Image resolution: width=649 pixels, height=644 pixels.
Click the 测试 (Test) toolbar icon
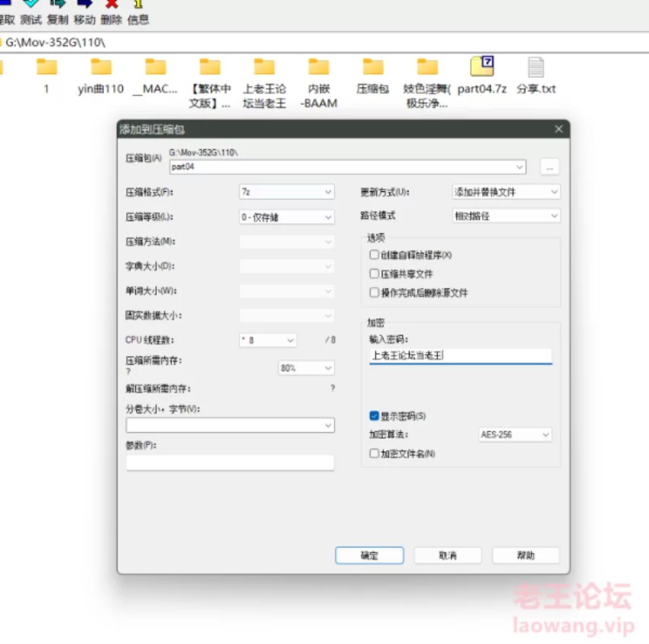31,11
